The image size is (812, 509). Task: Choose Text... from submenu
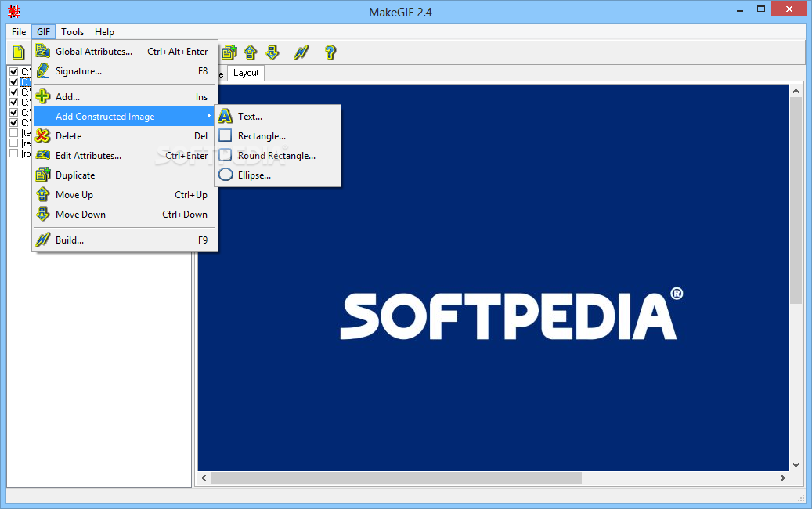278,117
